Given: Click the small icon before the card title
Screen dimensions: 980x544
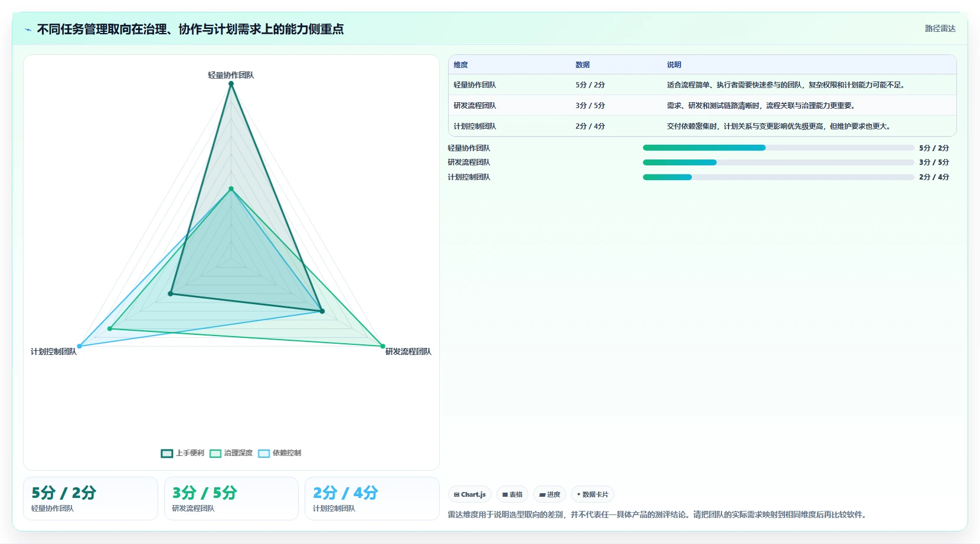Looking at the screenshot, I should click(28, 30).
